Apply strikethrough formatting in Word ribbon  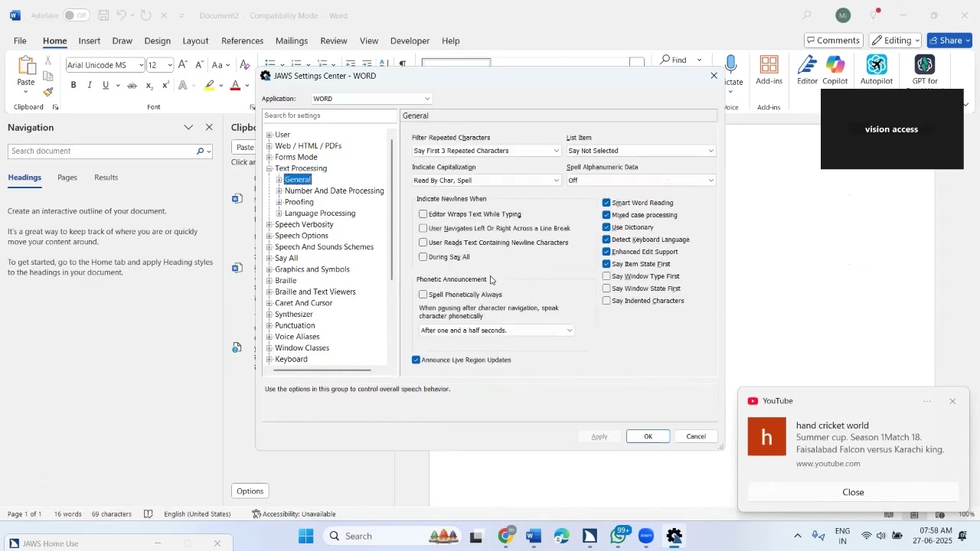click(132, 85)
